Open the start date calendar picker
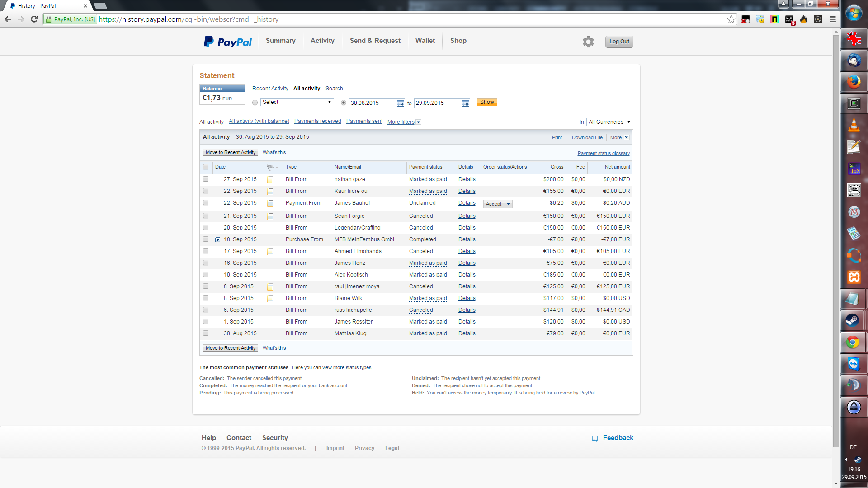 [400, 103]
